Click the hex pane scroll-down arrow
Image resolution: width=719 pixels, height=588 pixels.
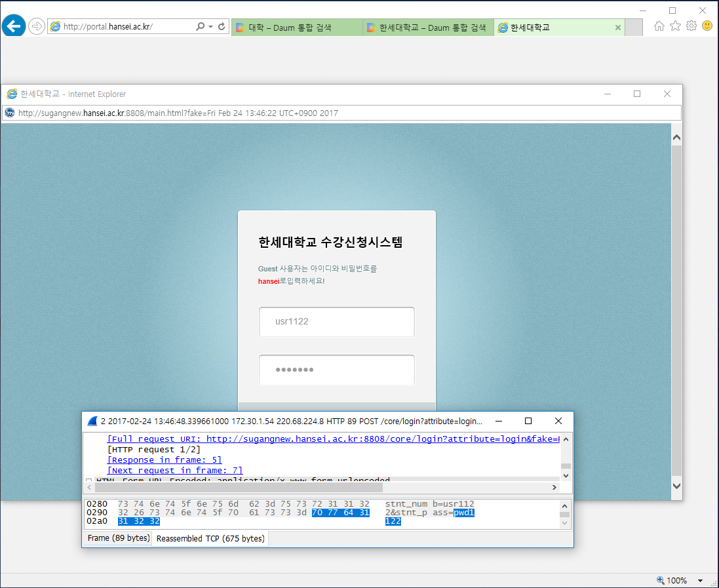tap(564, 523)
